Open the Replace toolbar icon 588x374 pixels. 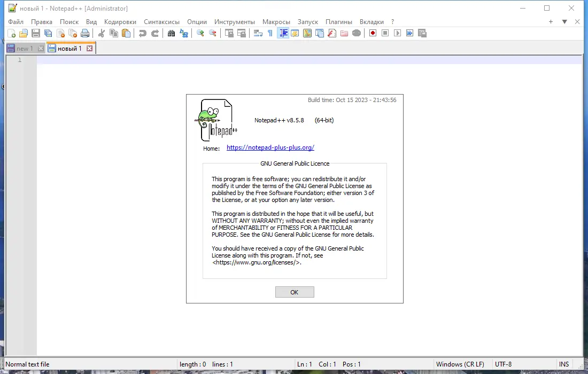pos(184,33)
